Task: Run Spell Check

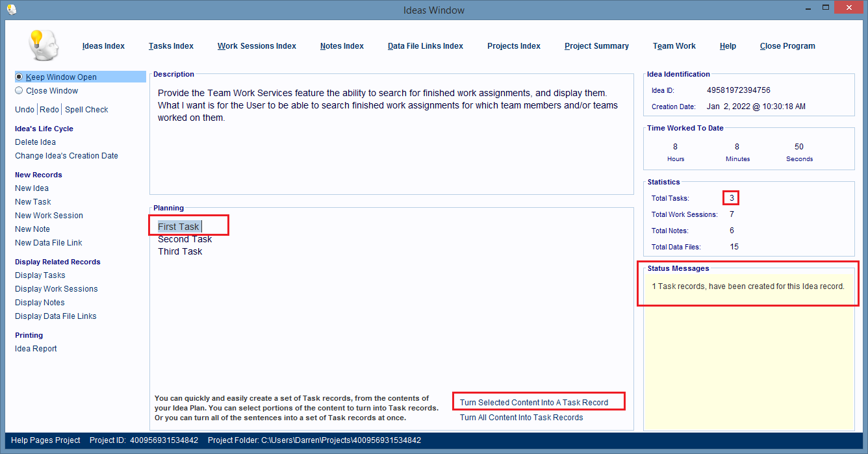Action: pos(86,110)
